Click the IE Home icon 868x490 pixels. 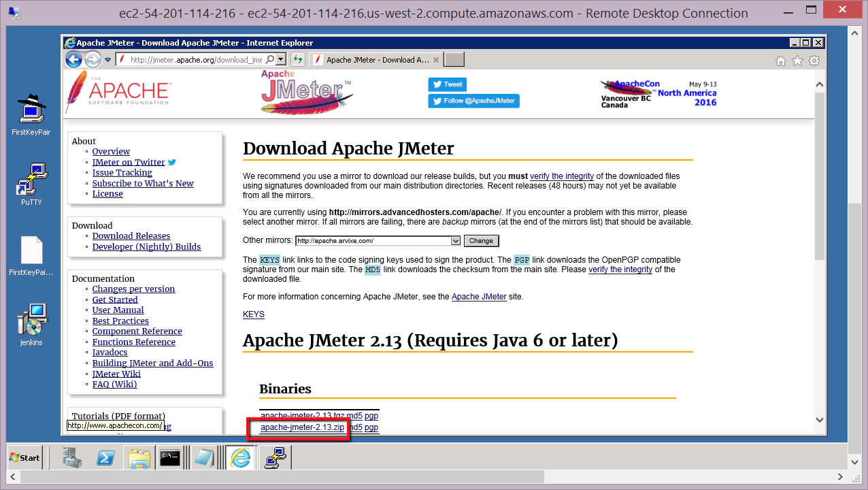point(781,61)
